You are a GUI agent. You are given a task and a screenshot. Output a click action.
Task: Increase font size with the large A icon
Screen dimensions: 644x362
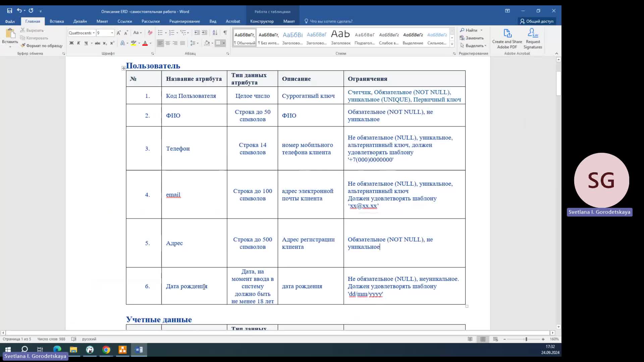pos(118,33)
